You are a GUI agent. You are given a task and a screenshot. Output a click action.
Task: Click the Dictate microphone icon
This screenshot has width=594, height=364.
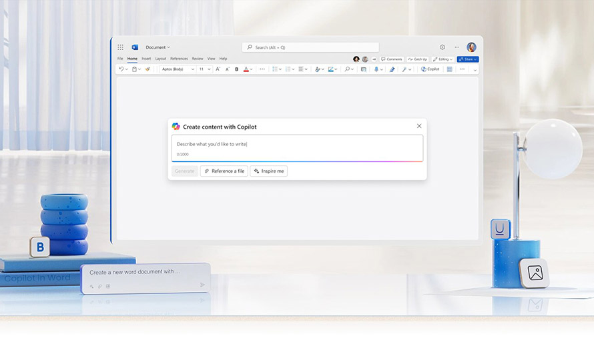pos(376,69)
